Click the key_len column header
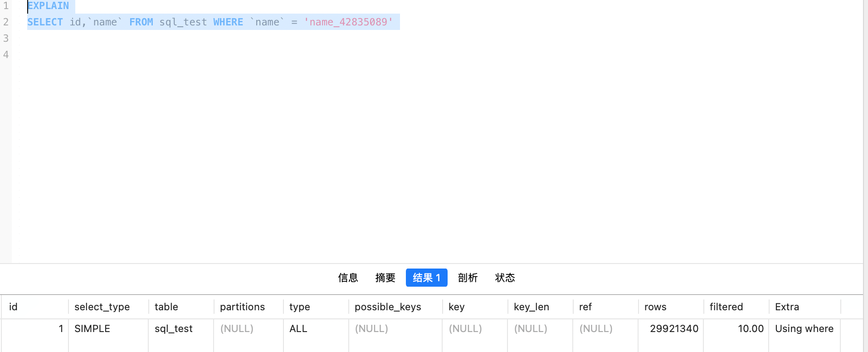 pyautogui.click(x=531, y=307)
